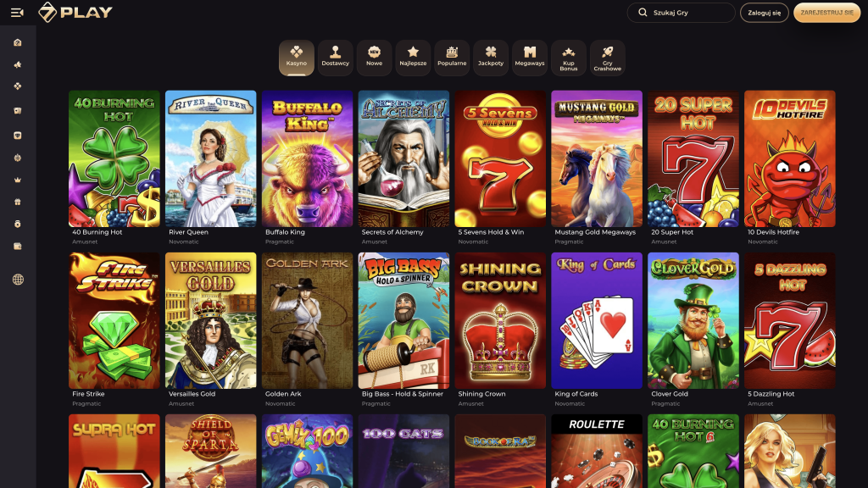Launch 5 Sevens Hold & Win tile

[500, 158]
